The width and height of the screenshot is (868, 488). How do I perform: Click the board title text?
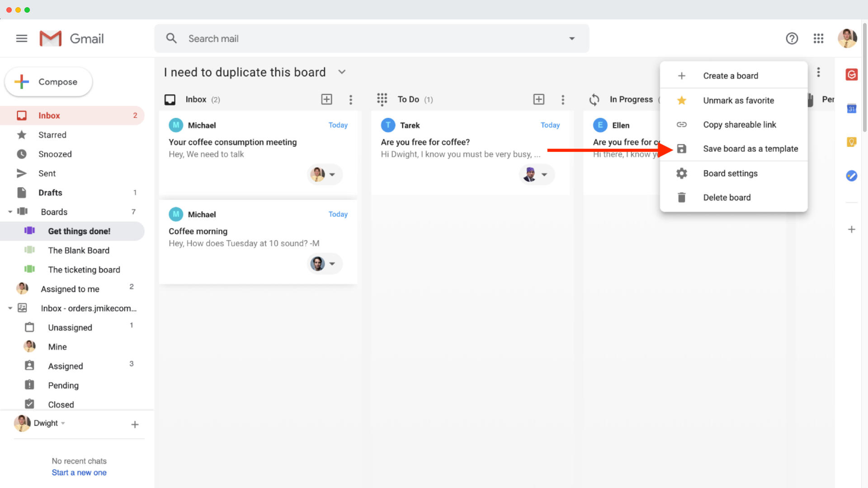pyautogui.click(x=245, y=72)
